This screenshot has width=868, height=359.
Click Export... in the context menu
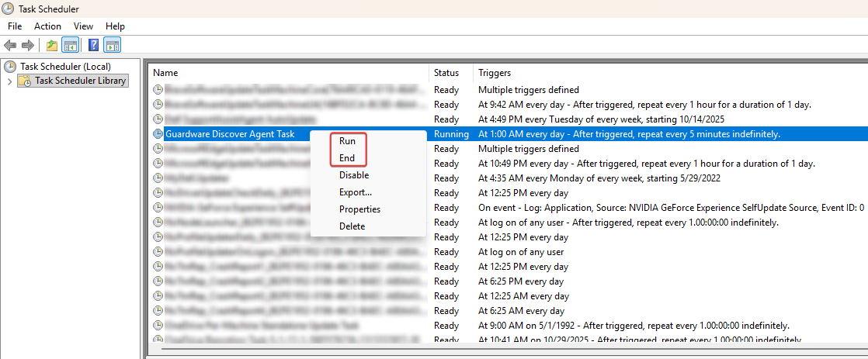356,192
